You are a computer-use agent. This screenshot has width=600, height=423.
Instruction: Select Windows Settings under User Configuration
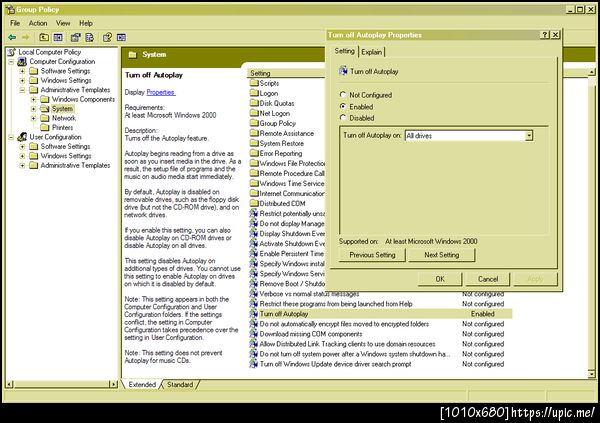pyautogui.click(x=66, y=156)
